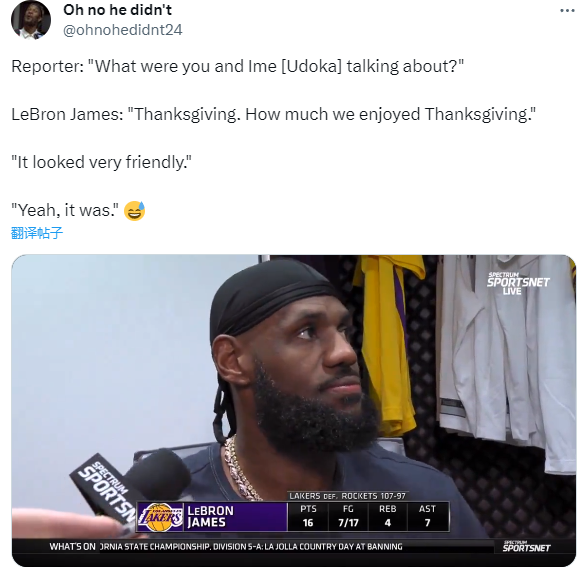Image resolution: width=578 pixels, height=567 pixels.
Task: Translate the post via 翻译帖子 link
Action: tap(37, 233)
